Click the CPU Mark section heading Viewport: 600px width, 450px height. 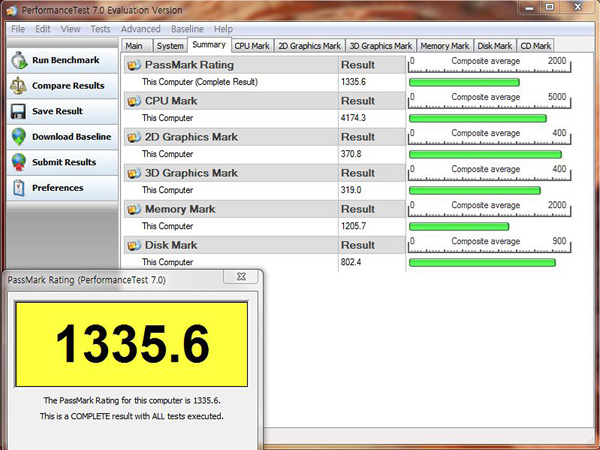tap(171, 101)
